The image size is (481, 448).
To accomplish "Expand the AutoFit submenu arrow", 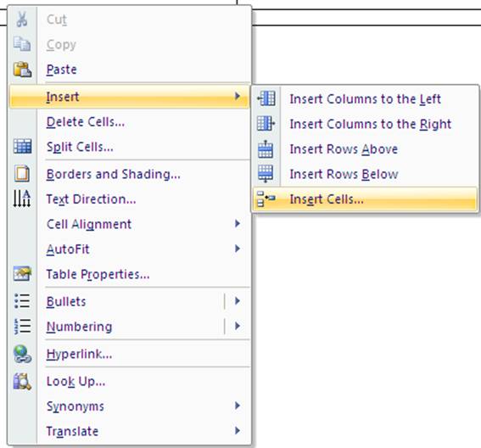I will coord(238,249).
